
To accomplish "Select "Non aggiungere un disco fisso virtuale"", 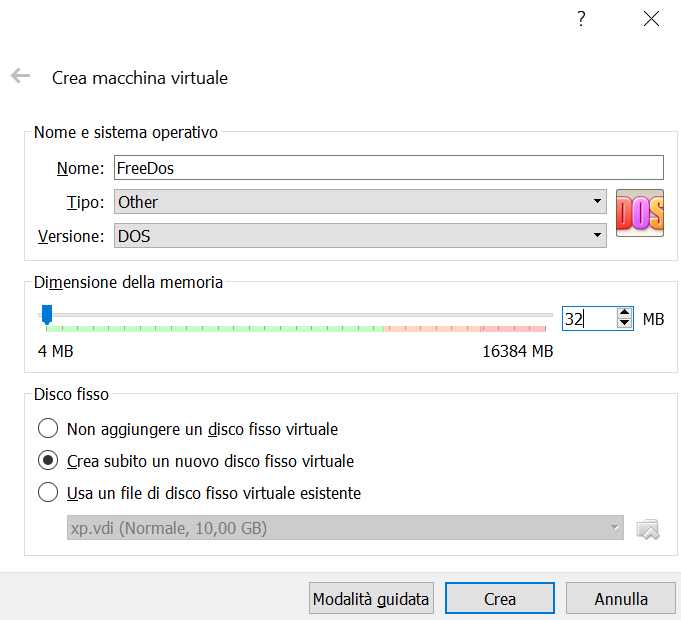I will pos(47,429).
